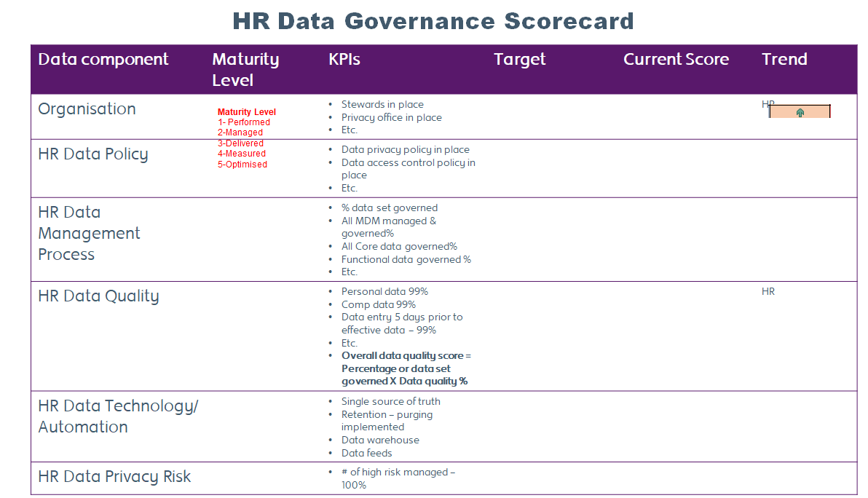Click the Data component column header

pyautogui.click(x=103, y=59)
